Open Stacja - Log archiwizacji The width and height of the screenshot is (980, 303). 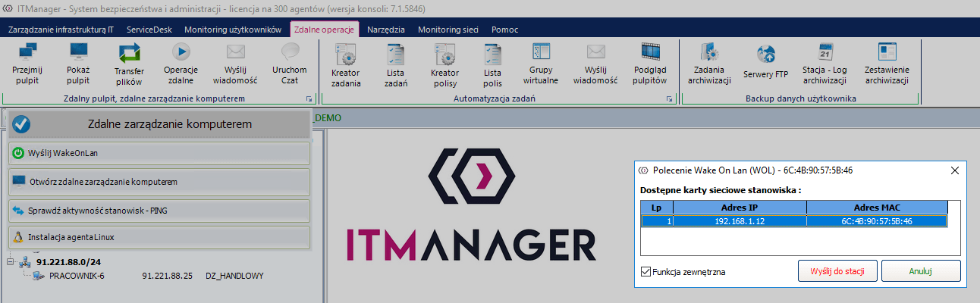coord(825,64)
